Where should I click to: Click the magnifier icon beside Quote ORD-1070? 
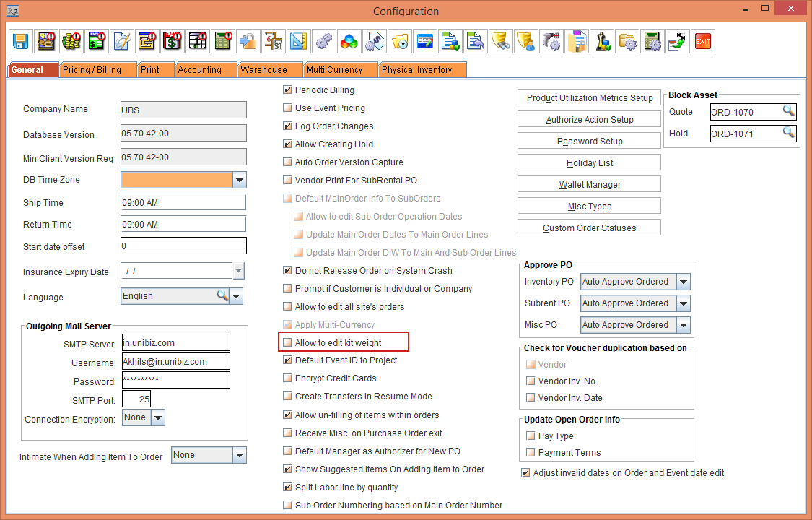[x=788, y=112]
